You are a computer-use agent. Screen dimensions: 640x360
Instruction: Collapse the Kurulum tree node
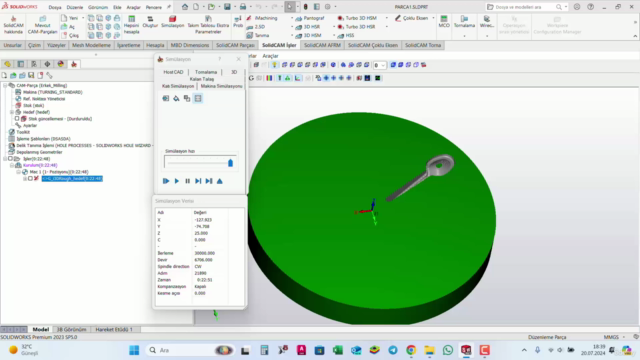tap(12, 165)
